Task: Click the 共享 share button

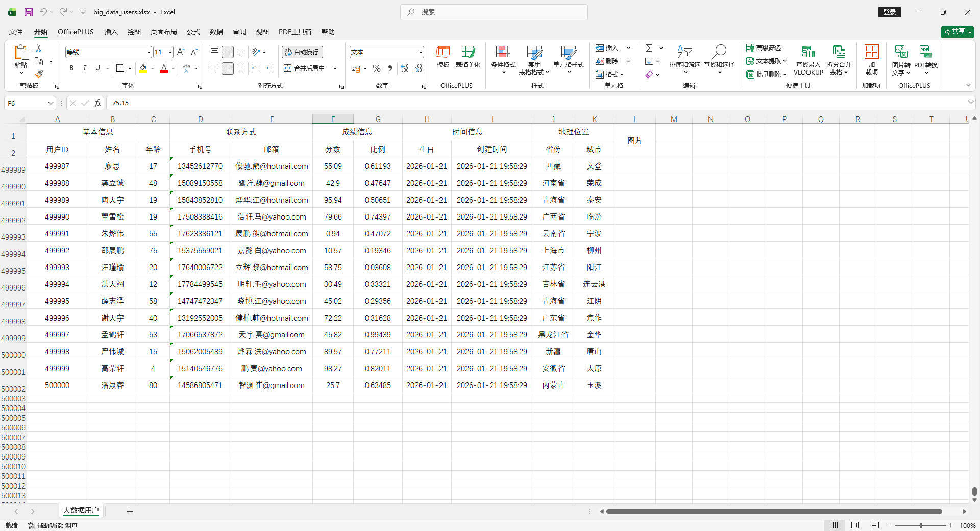Action: click(957, 32)
